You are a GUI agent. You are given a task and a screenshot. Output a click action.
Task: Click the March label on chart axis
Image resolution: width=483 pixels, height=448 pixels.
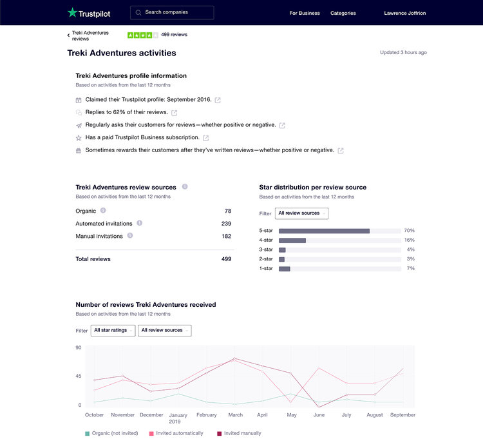(x=235, y=415)
